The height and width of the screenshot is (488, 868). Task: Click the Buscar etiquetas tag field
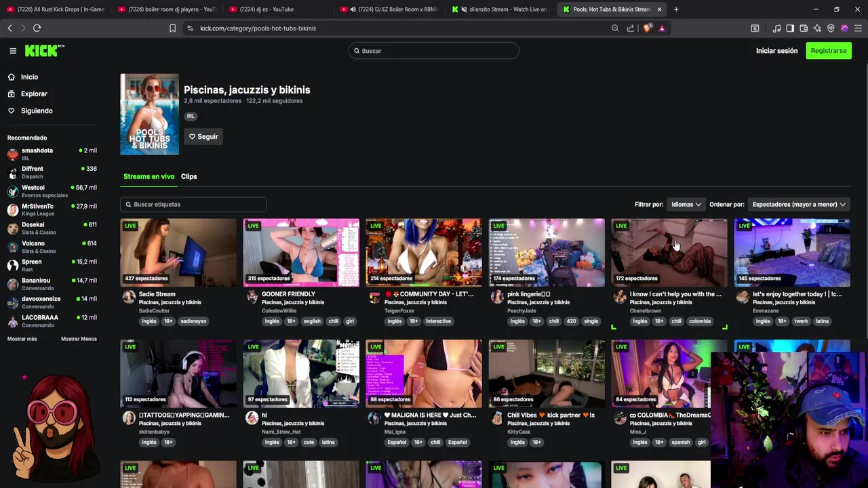(x=193, y=204)
